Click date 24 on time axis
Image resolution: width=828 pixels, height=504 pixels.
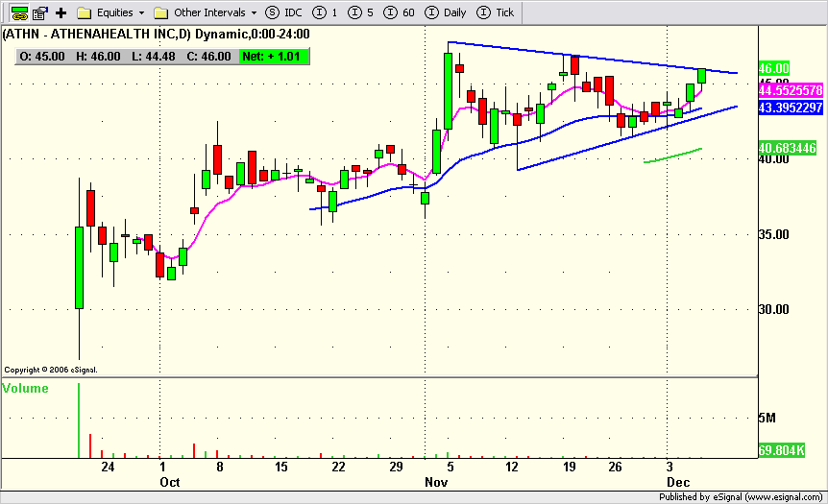108,468
